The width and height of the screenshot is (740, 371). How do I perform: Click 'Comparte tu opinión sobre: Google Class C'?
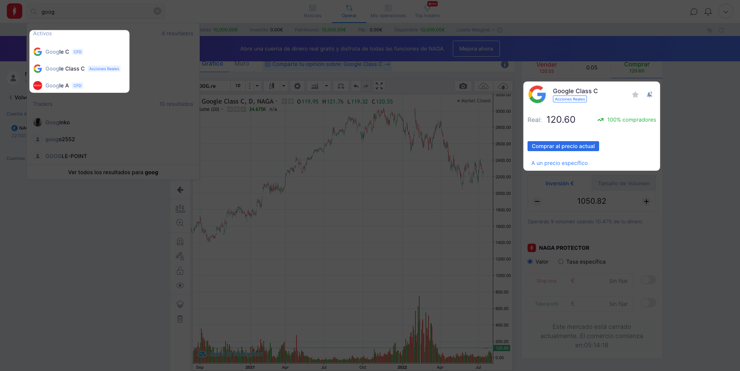(x=328, y=64)
